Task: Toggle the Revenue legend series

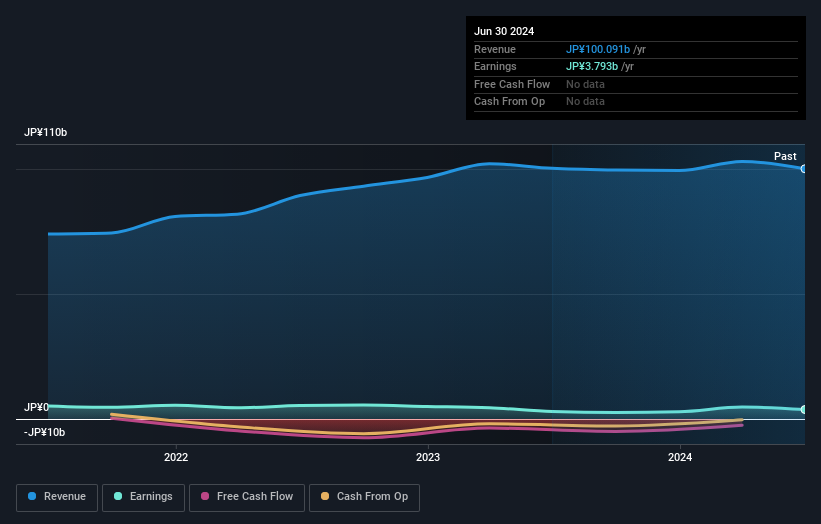Action: (x=57, y=497)
